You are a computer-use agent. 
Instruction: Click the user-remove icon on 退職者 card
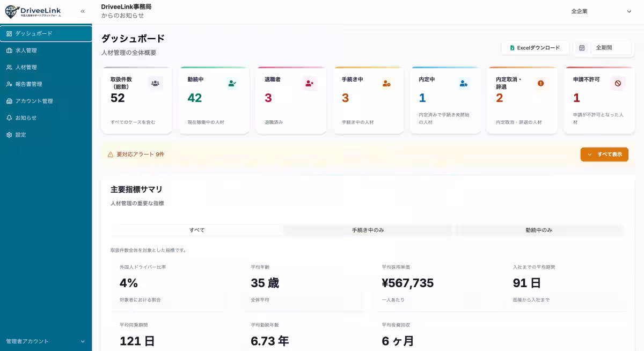pos(309,83)
